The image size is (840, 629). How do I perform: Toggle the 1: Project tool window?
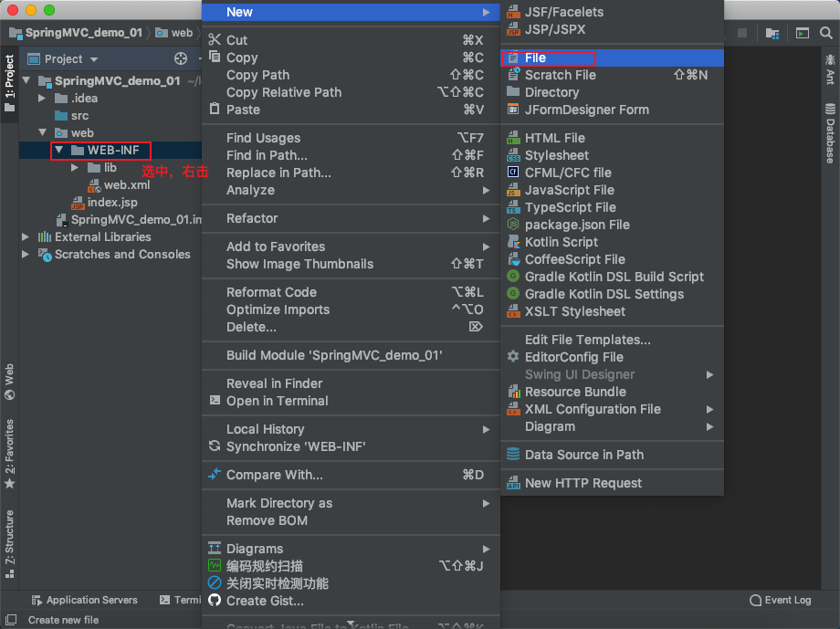coord(10,83)
